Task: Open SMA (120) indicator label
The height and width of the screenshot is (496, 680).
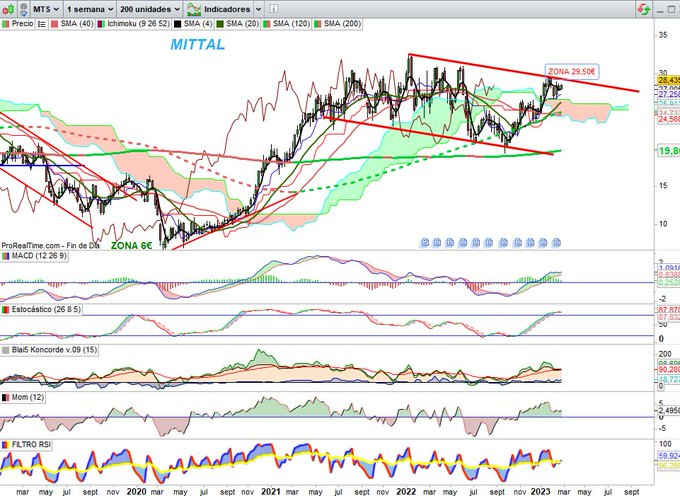Action: point(291,24)
